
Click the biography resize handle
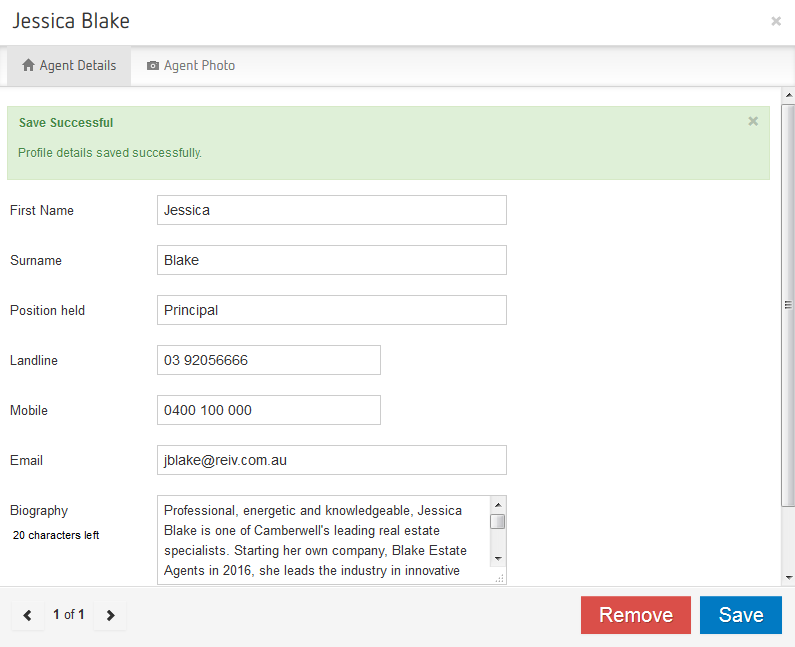tap(499, 577)
